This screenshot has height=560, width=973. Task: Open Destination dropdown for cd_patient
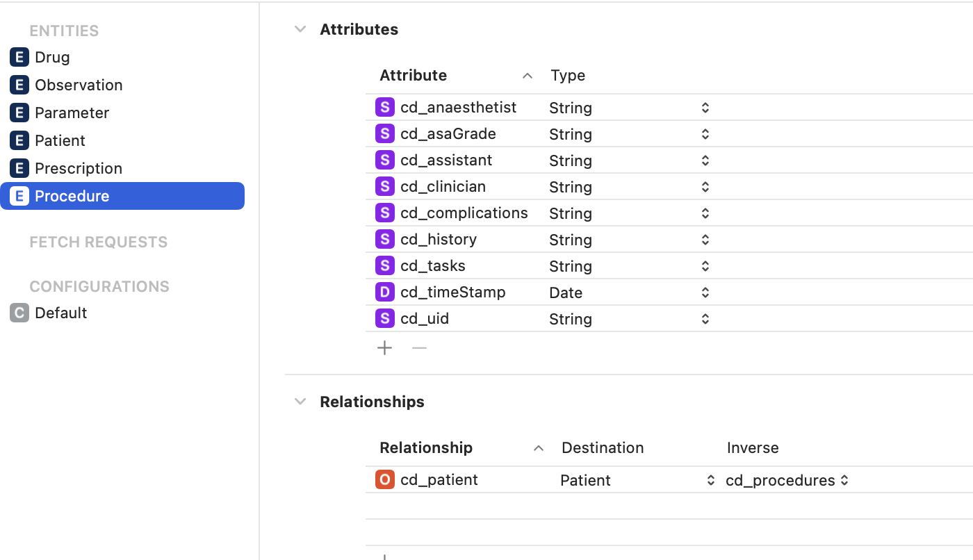tap(710, 480)
